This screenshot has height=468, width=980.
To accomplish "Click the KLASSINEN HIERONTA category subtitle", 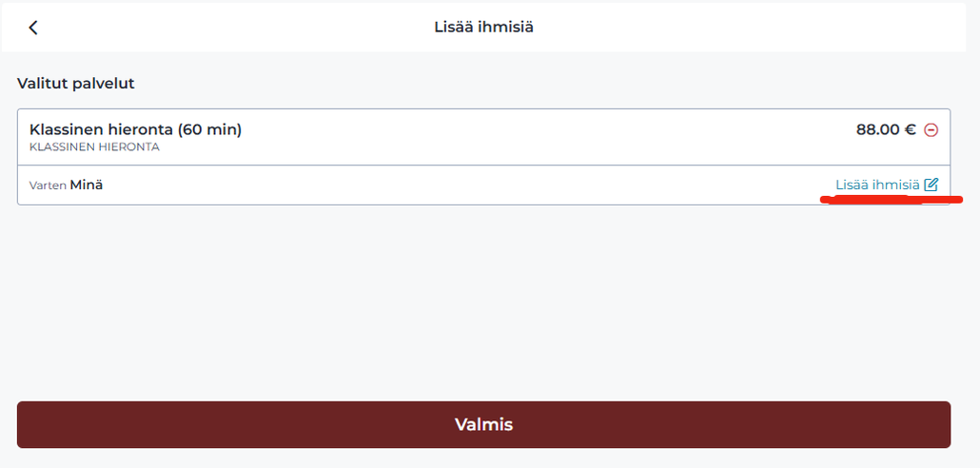I will coord(94,147).
